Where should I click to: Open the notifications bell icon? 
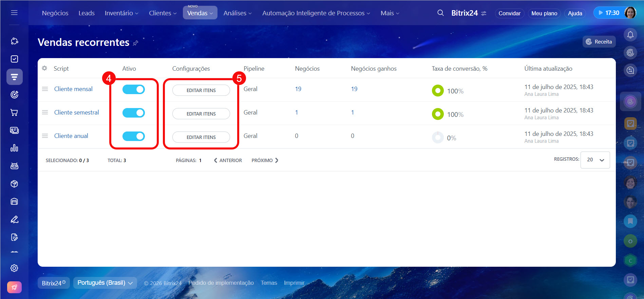tap(630, 35)
